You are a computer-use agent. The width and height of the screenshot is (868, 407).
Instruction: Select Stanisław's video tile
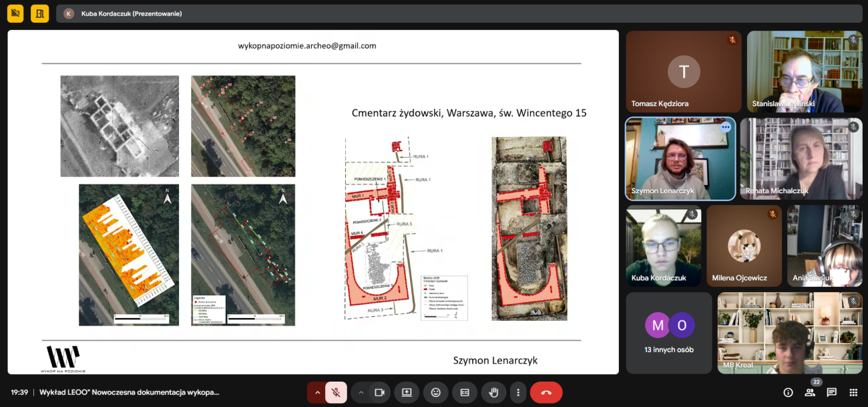(804, 72)
